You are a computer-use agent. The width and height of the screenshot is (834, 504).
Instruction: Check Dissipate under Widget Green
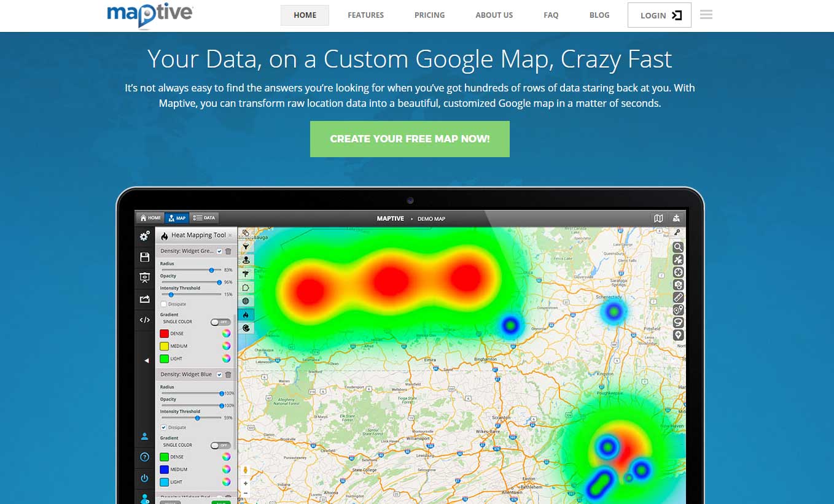[163, 304]
